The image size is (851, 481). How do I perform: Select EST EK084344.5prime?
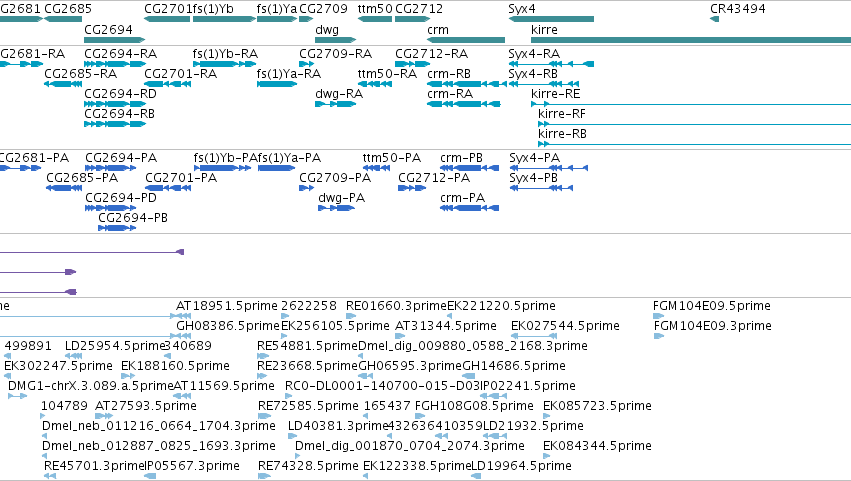point(597,446)
